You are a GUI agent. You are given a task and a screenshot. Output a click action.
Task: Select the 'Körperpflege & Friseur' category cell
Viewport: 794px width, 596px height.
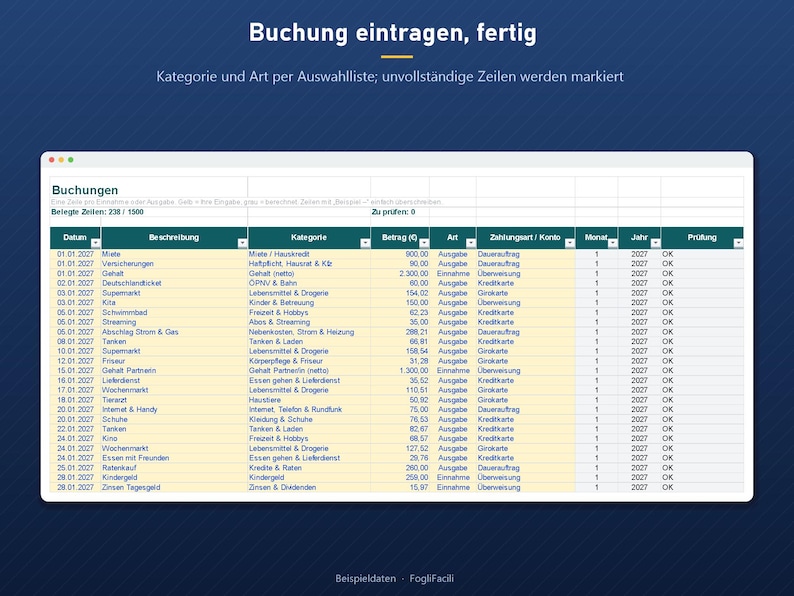[309, 361]
